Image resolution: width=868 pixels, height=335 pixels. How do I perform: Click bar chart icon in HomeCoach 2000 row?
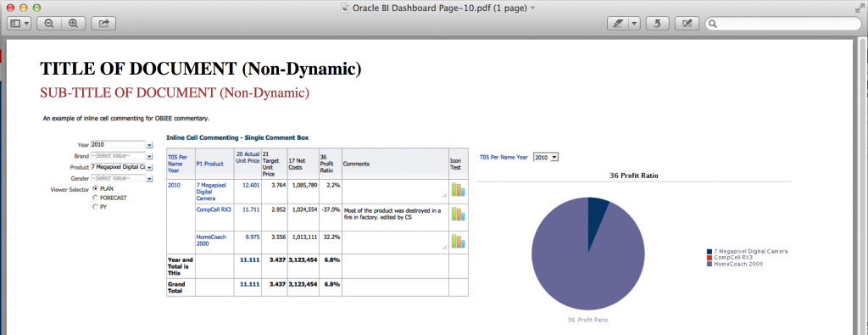pos(459,242)
